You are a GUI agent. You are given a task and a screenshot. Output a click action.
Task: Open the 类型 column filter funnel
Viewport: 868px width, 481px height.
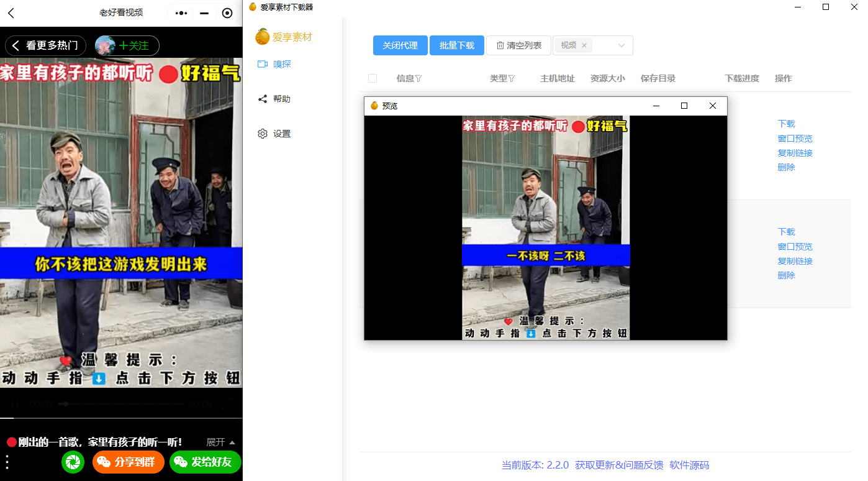tap(511, 78)
